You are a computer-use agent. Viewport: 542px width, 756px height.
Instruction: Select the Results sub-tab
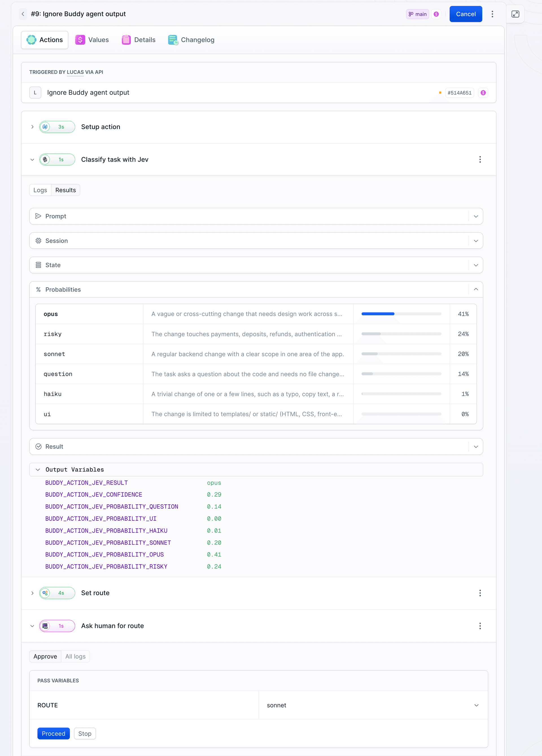point(65,190)
